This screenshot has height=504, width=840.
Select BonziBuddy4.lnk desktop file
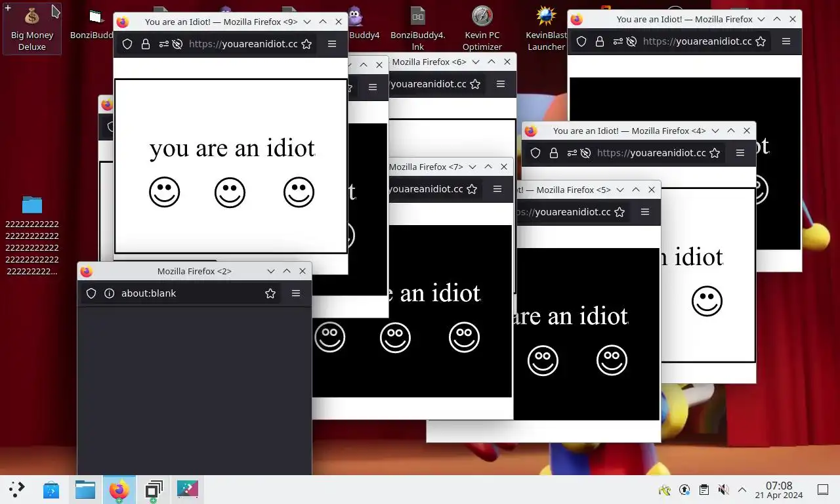(x=418, y=29)
